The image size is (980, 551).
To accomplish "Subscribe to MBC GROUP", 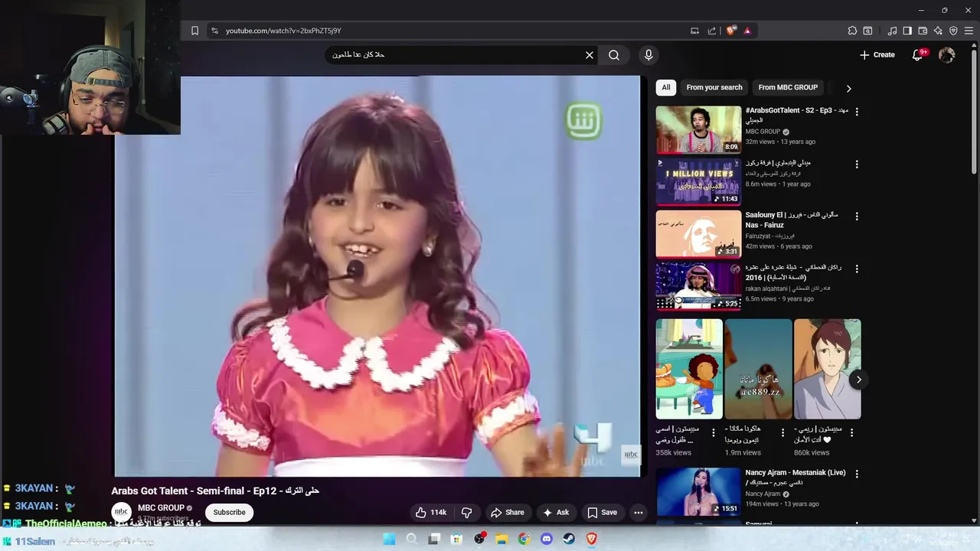I will point(230,513).
